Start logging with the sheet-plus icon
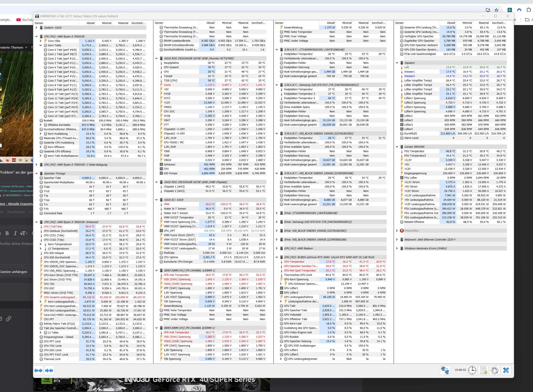Image resolution: width=533 pixels, height=392 pixels. point(483,370)
